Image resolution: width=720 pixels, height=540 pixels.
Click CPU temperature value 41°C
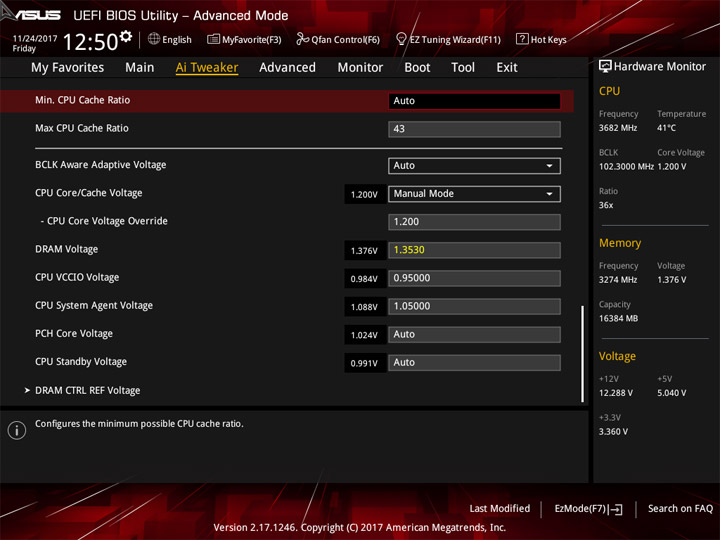(x=666, y=128)
